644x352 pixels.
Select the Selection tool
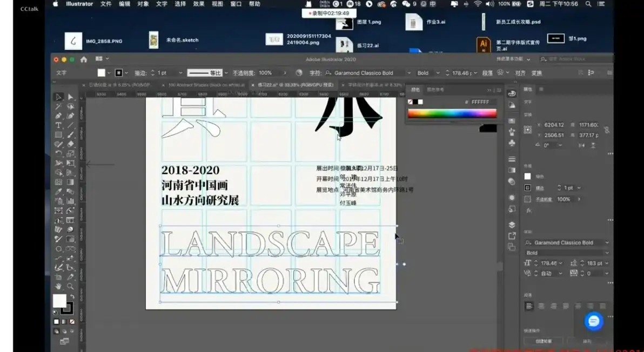click(x=58, y=98)
